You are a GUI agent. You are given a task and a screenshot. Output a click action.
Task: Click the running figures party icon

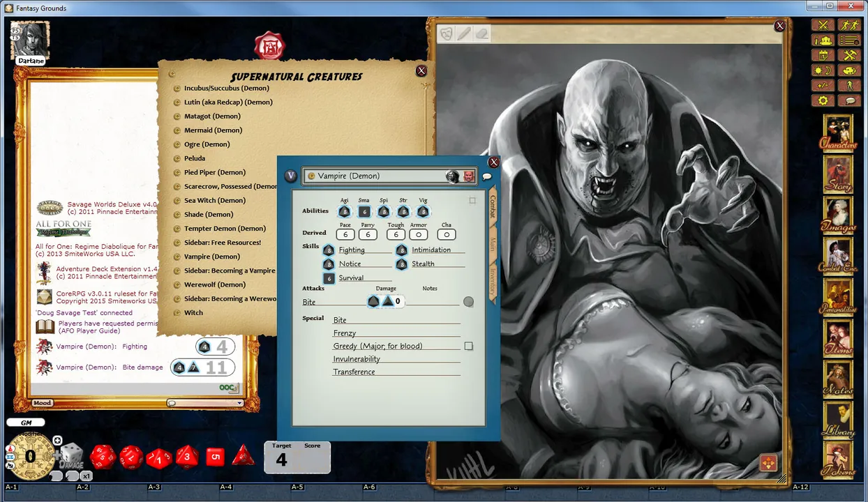point(849,24)
